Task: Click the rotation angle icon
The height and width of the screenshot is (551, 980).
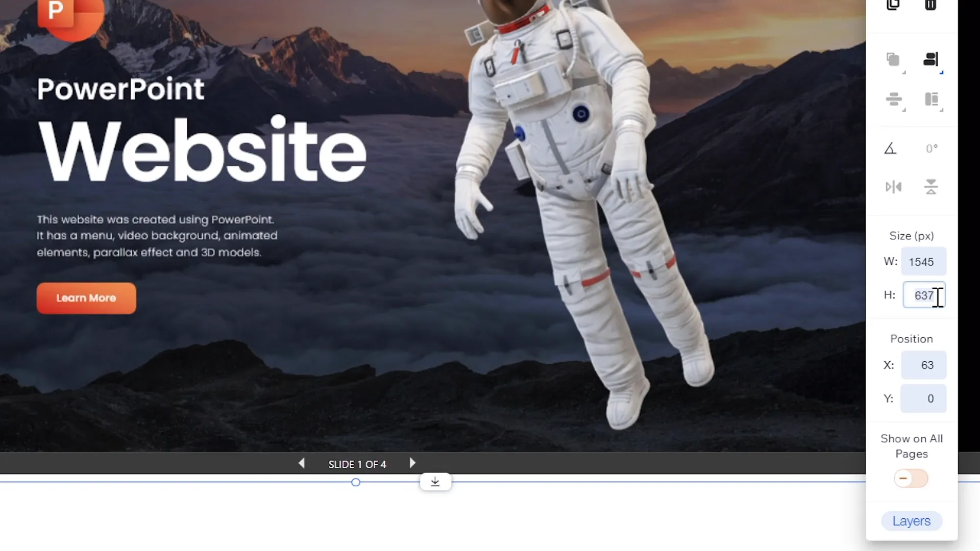Action: [x=890, y=148]
